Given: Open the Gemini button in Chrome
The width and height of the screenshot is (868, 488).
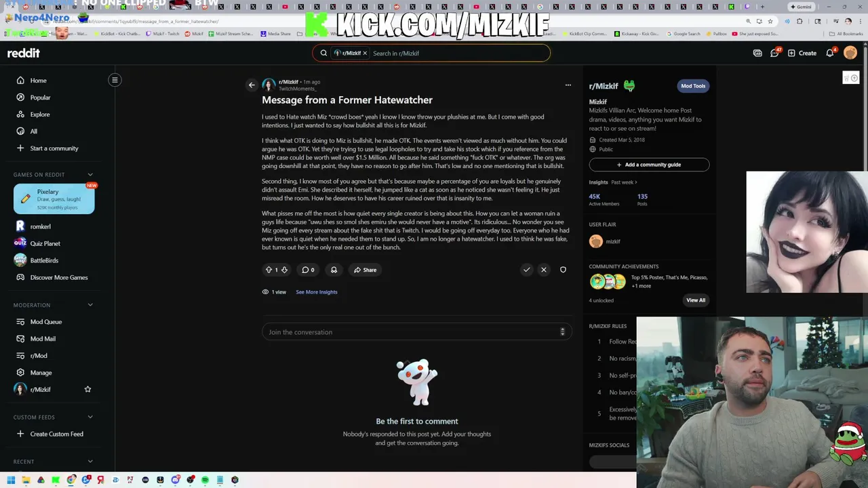Looking at the screenshot, I should click(x=801, y=7).
